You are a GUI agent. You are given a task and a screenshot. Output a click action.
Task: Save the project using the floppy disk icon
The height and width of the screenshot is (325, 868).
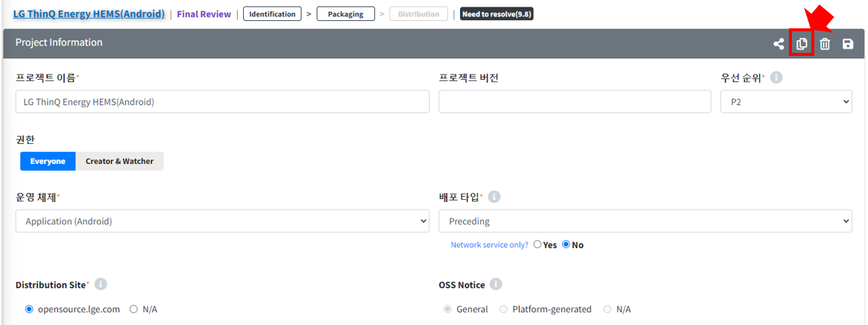pyautogui.click(x=848, y=44)
